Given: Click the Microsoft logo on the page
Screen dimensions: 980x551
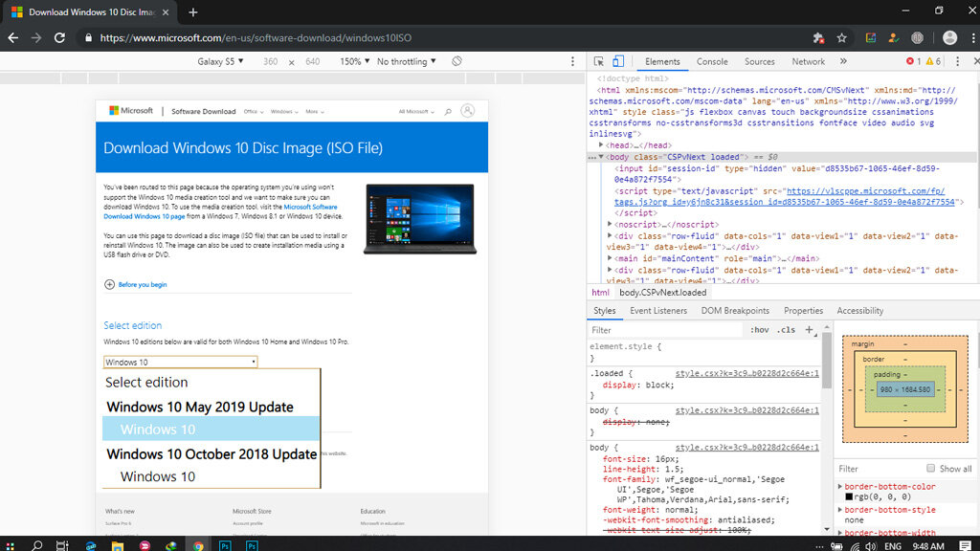Looking at the screenshot, I should (x=130, y=111).
